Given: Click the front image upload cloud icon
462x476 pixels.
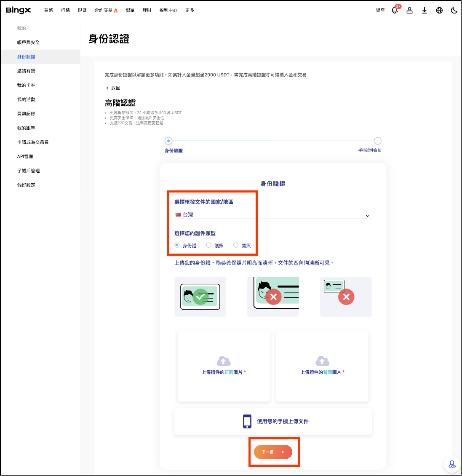Looking at the screenshot, I should [224, 361].
